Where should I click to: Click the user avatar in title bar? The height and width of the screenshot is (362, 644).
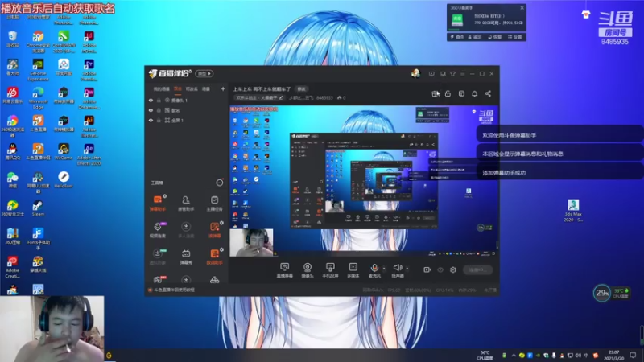(415, 73)
